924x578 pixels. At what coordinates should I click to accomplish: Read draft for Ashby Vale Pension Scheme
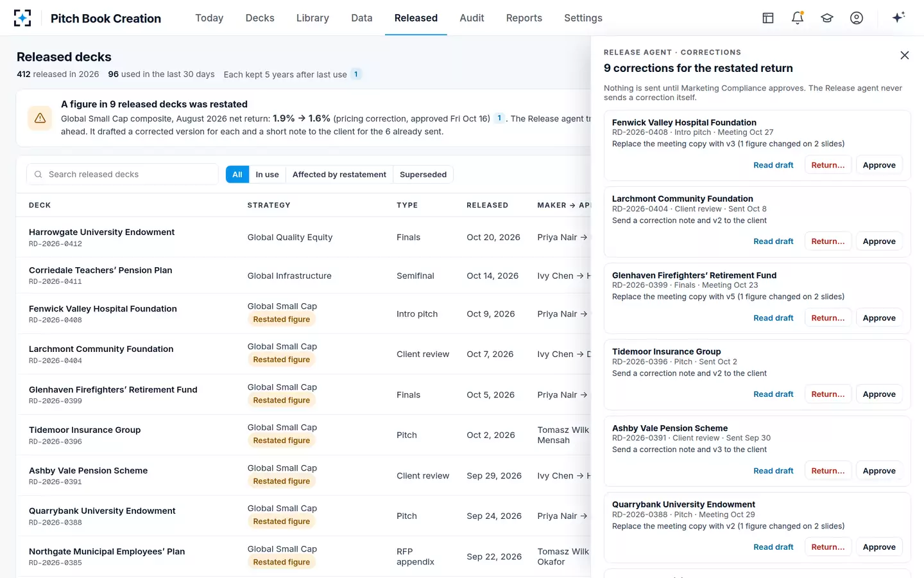click(x=773, y=471)
